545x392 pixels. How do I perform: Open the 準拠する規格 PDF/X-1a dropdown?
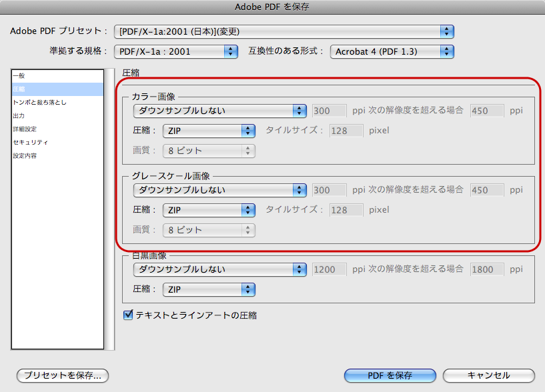click(x=176, y=52)
